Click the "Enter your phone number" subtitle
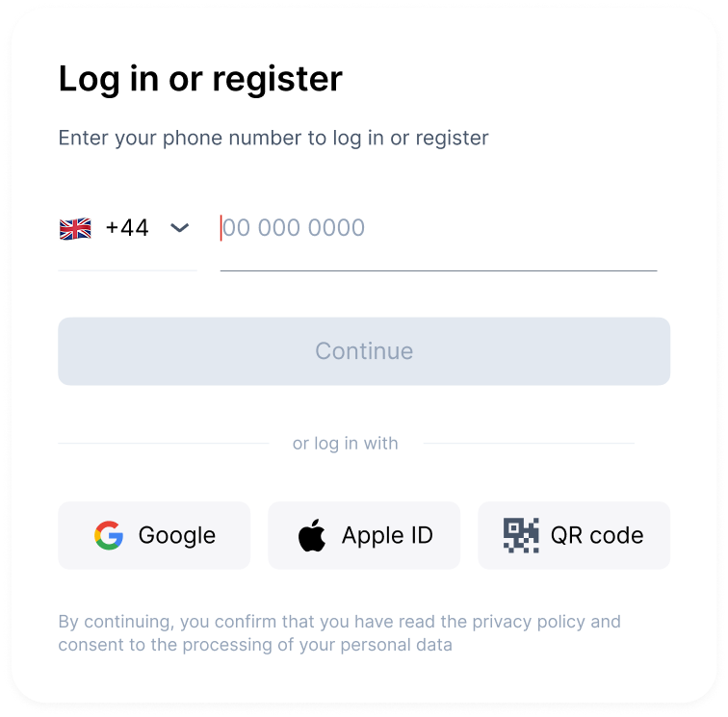The width and height of the screenshot is (728, 717). 273,138
